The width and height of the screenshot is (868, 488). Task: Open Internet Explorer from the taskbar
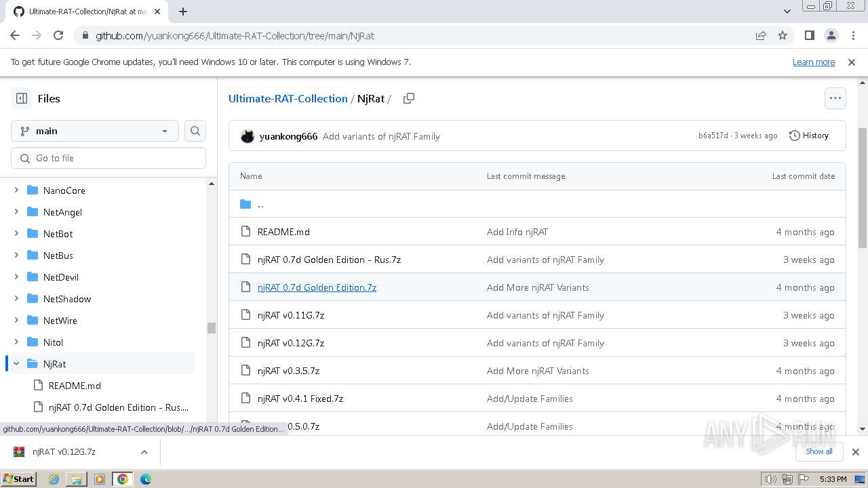point(54,479)
